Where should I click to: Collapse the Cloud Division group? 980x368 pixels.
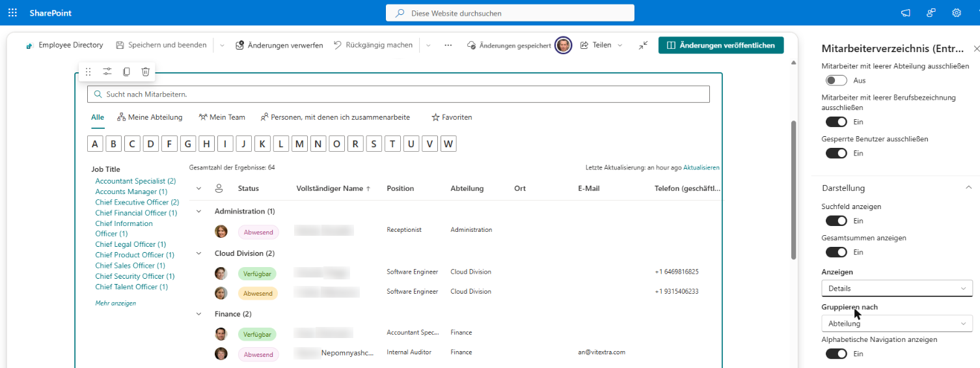point(199,253)
